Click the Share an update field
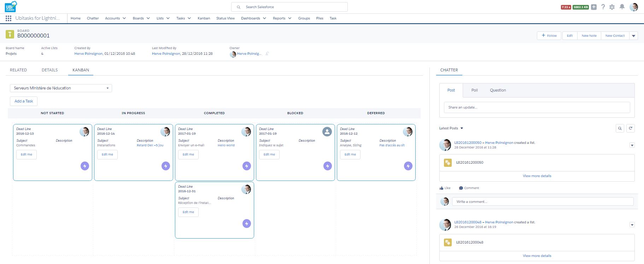Viewport: 644px width, 264px height. coord(537,107)
